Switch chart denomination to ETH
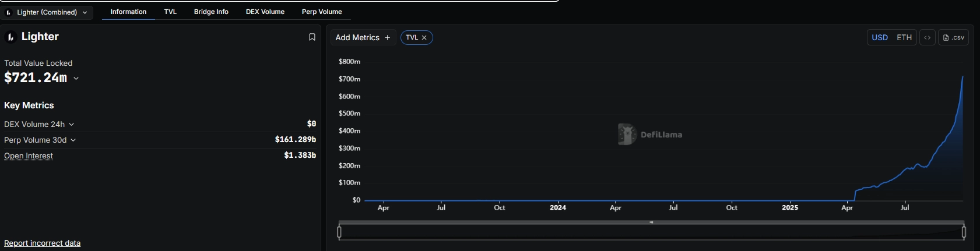 pos(904,37)
